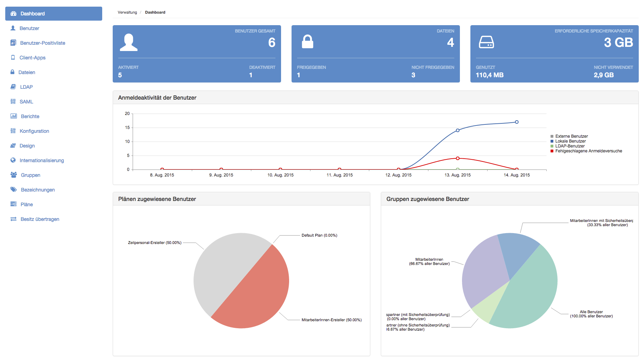644x360 pixels.
Task: Open the Pläne page link
Action: click(54, 204)
